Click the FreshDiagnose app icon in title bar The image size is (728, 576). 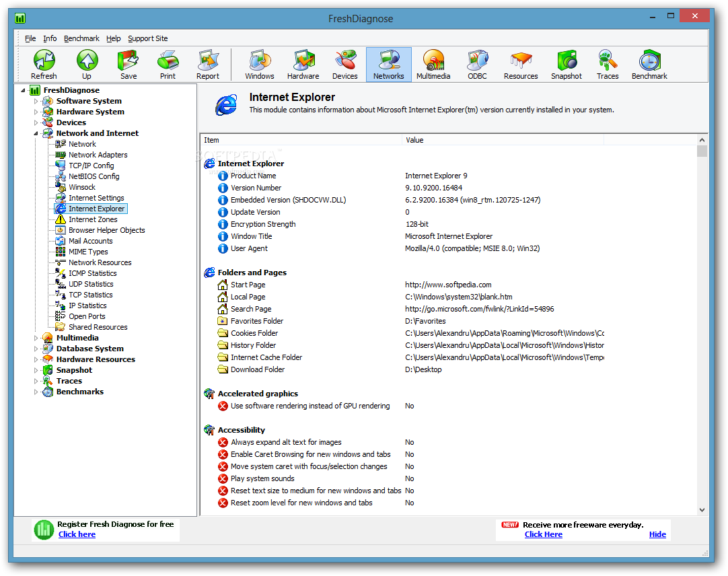20,19
